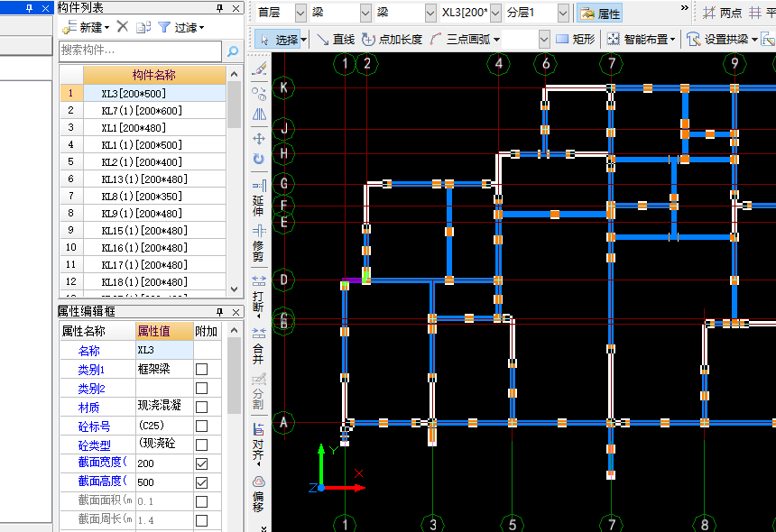Select the 修剪 trim tool
The image size is (776, 532).
tap(259, 243)
